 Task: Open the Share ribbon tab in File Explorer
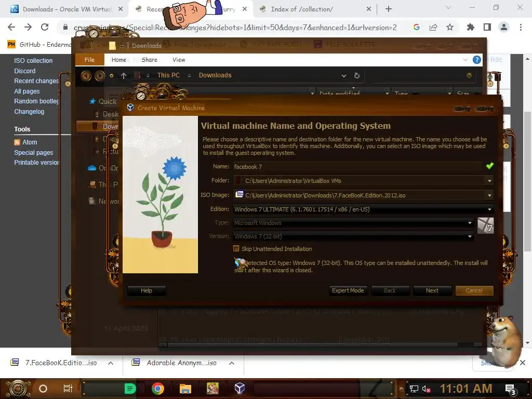click(x=149, y=60)
